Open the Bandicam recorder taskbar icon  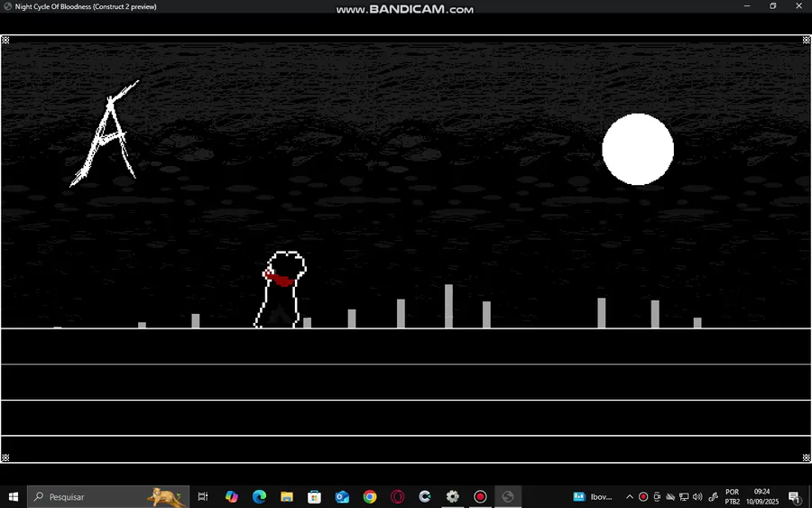(x=480, y=496)
